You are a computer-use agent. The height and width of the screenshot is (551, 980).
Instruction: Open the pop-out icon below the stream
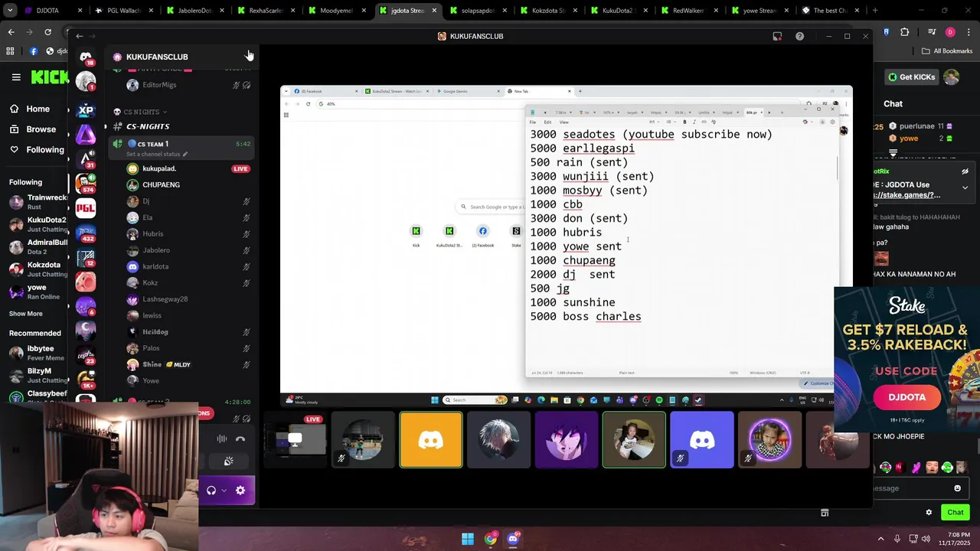click(x=825, y=513)
